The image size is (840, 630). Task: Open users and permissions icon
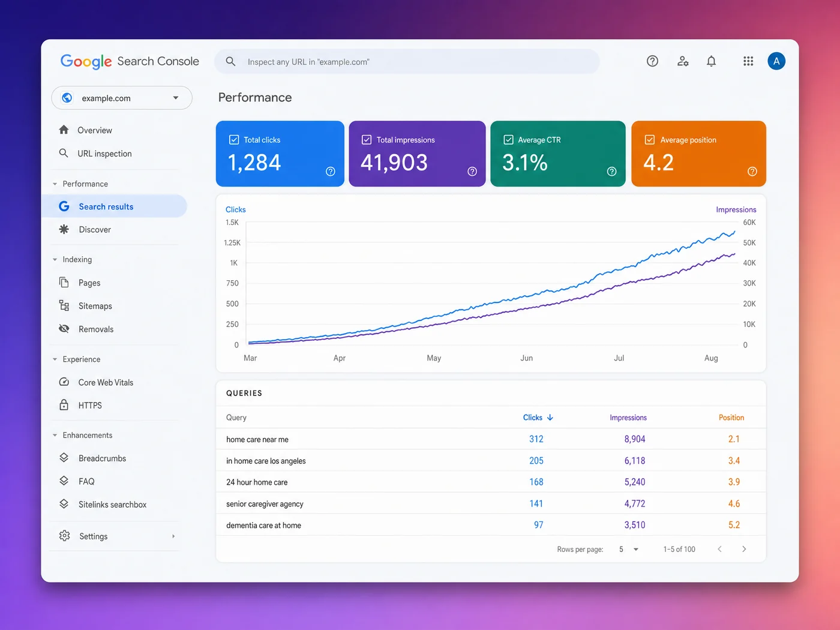683,61
